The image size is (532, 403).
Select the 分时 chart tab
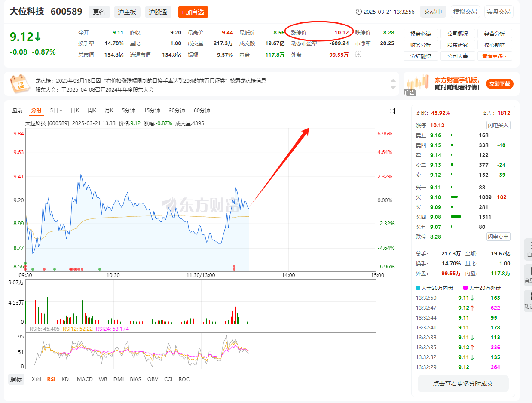(x=37, y=111)
